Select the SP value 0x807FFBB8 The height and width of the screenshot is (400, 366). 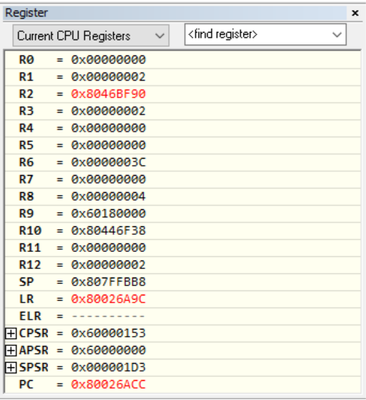(x=108, y=282)
